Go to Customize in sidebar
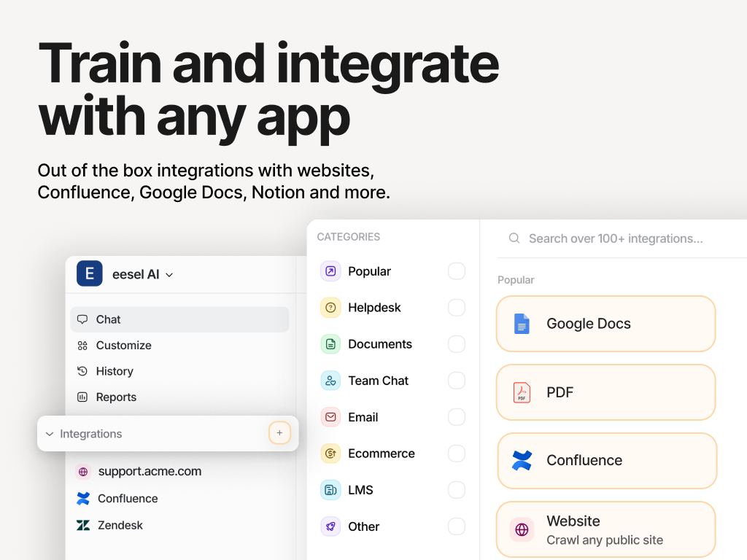The width and height of the screenshot is (747, 560). pos(123,346)
